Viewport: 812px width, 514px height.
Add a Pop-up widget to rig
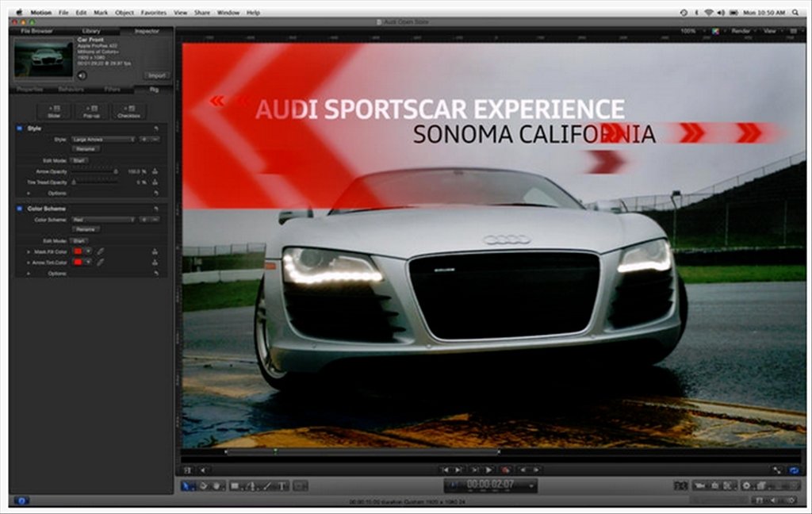(92, 111)
